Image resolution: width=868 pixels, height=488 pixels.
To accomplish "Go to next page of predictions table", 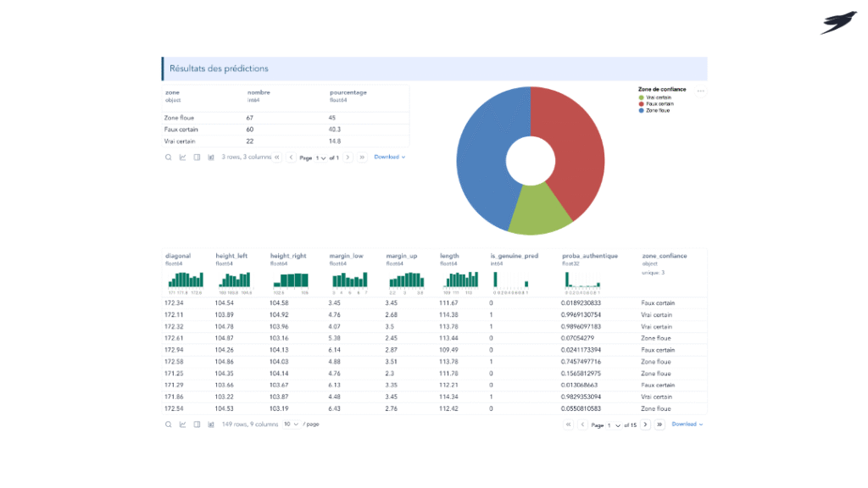I will coord(645,424).
